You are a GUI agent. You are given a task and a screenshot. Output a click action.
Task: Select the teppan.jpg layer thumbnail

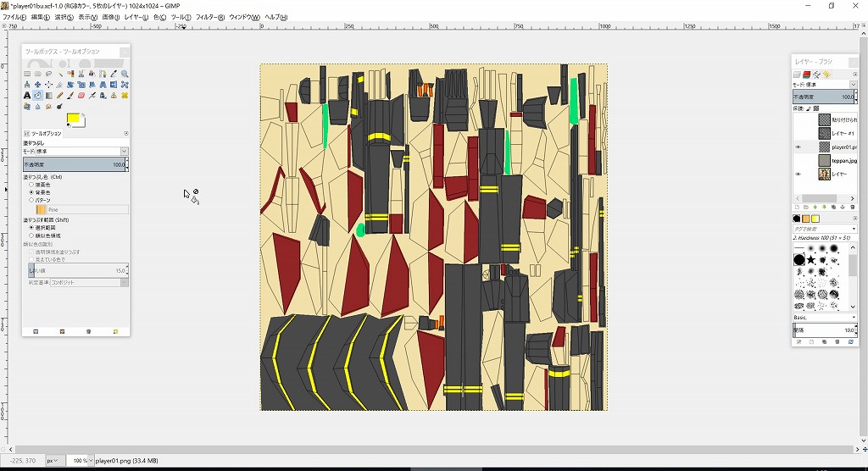(x=824, y=160)
